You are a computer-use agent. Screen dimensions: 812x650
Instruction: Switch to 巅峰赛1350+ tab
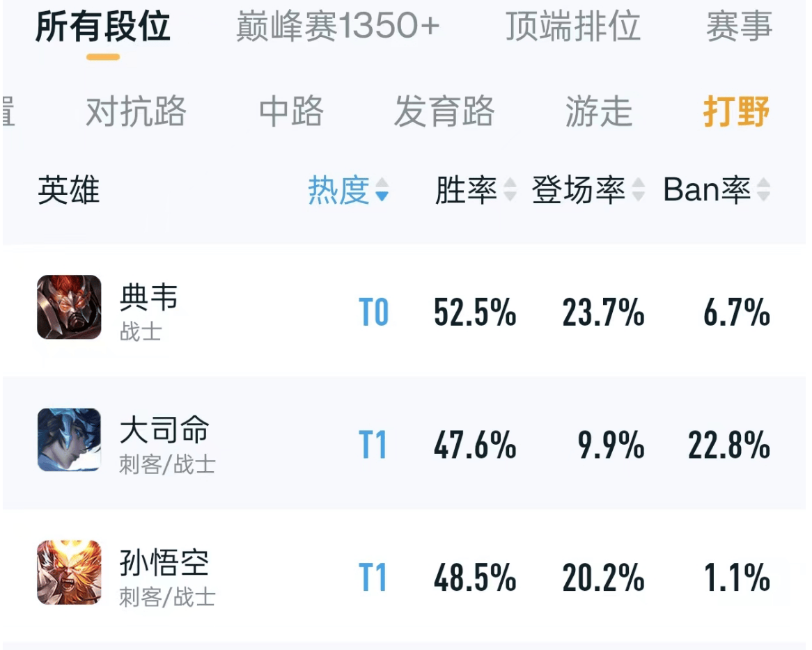click(338, 26)
